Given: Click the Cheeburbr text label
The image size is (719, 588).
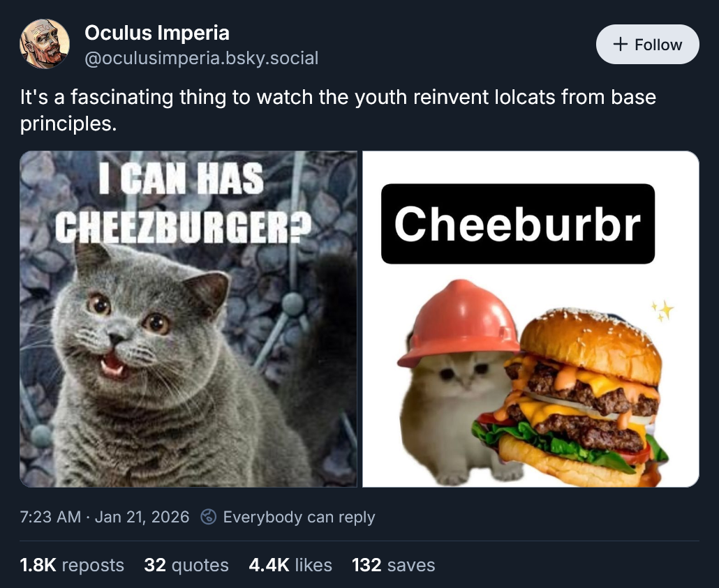Looking at the screenshot, I should [x=518, y=223].
